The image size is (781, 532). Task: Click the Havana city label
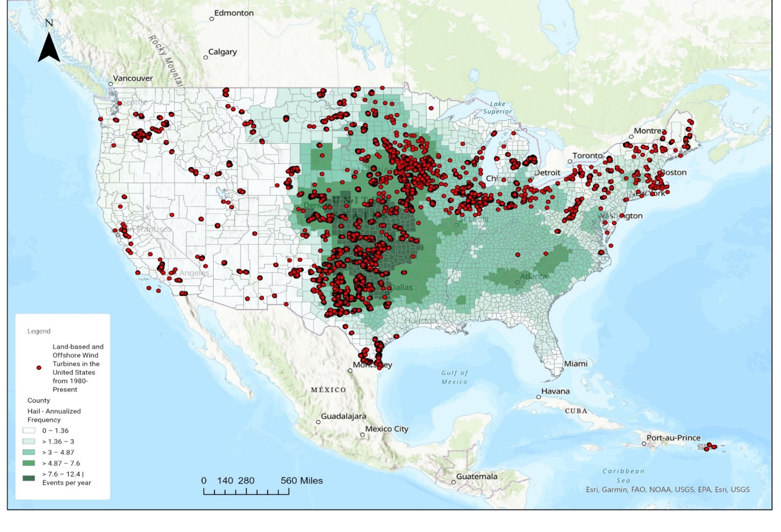point(555,391)
